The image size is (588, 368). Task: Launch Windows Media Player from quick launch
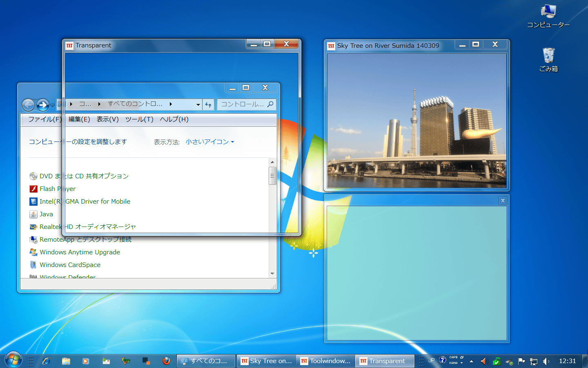click(x=86, y=361)
